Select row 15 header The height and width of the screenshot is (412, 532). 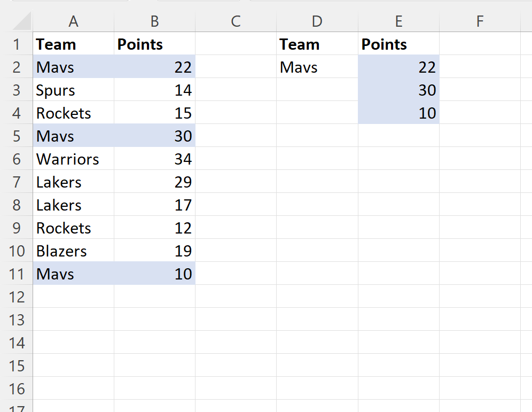pyautogui.click(x=16, y=365)
